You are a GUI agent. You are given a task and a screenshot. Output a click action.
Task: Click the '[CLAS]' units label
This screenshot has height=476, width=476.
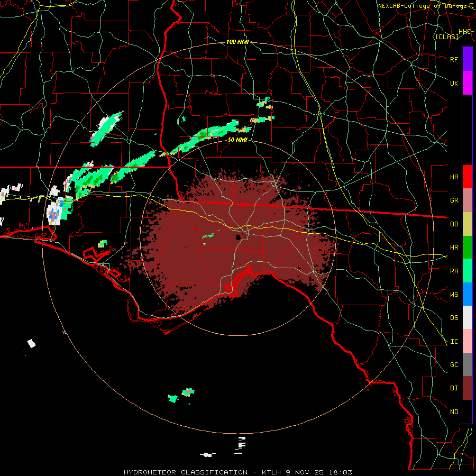(x=447, y=36)
